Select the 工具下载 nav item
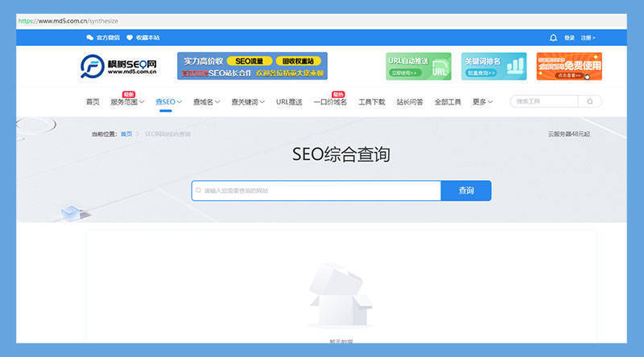 pos(371,102)
